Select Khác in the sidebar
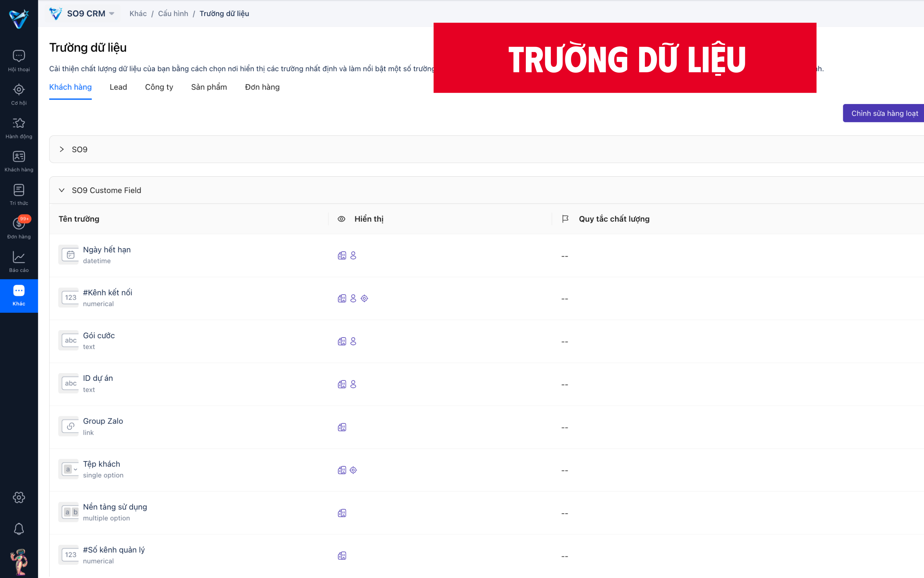This screenshot has width=924, height=578. (x=19, y=295)
